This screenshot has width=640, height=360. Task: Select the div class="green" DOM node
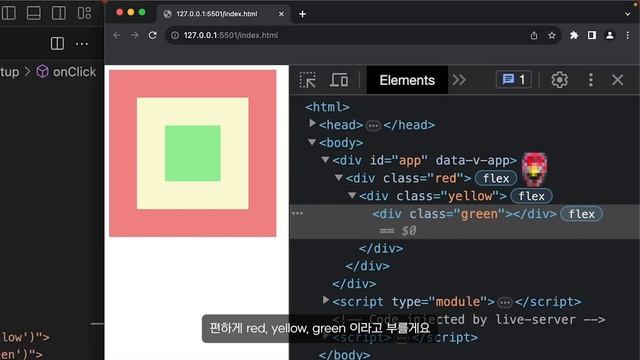coord(464,214)
